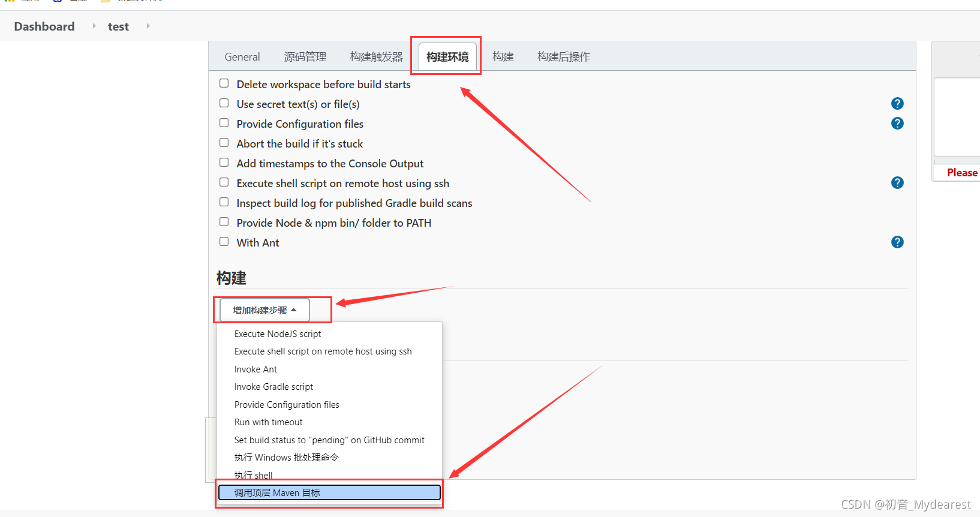The height and width of the screenshot is (517, 980).
Task: Select Invoke Gradle script build step
Action: click(x=329, y=387)
